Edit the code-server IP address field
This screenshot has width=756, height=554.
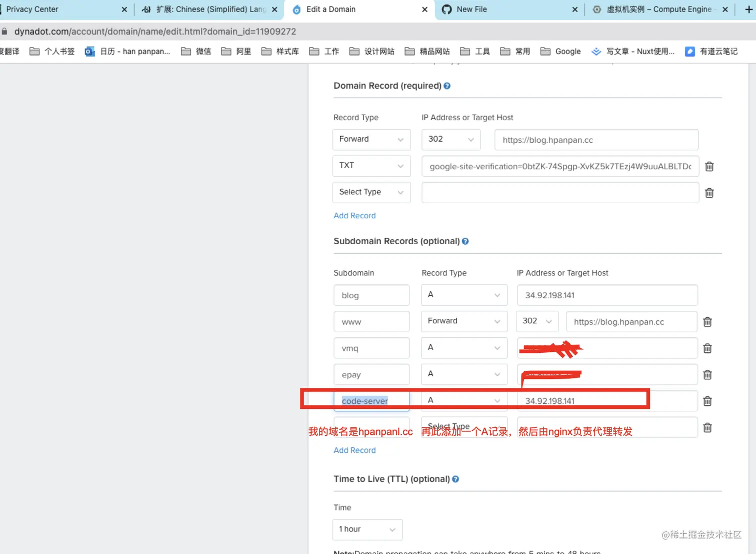[x=607, y=401]
